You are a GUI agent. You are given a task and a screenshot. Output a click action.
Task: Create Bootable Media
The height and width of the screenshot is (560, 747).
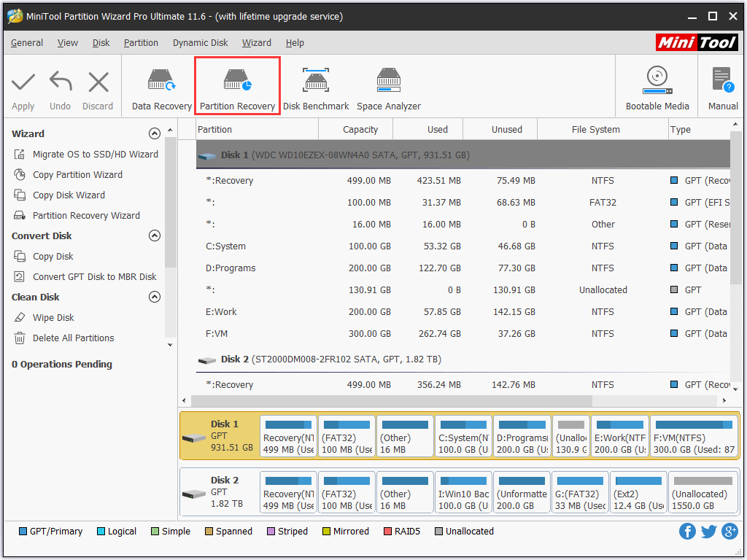[657, 90]
